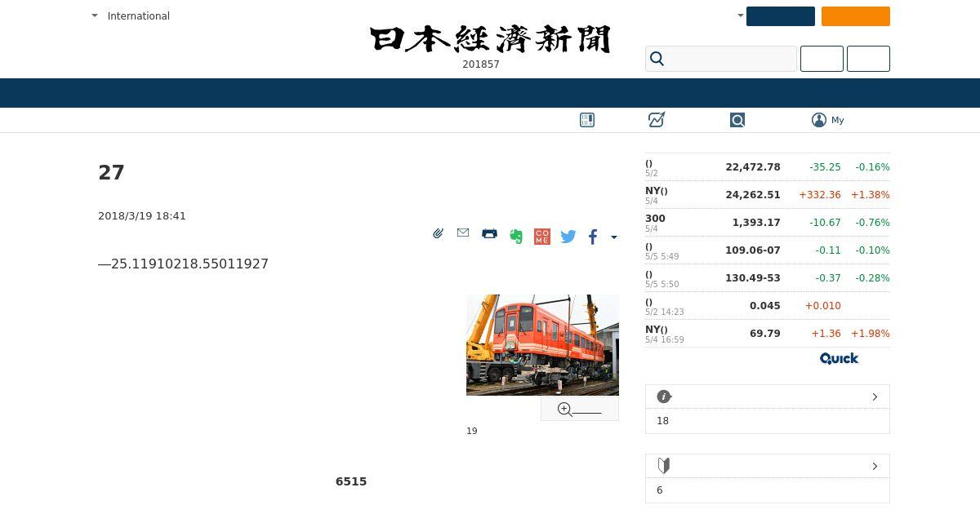Click the search magnifier icon in header
The image size is (980, 514).
(x=657, y=59)
